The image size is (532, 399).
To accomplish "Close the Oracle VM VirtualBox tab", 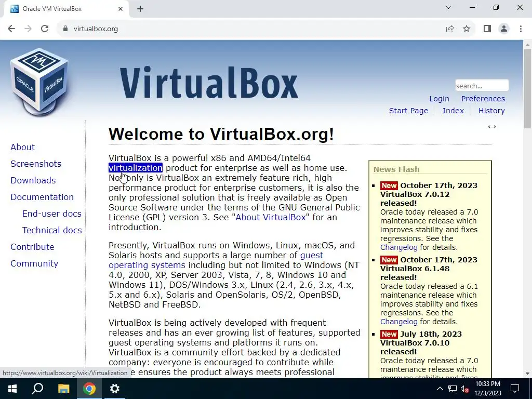I will point(121,9).
